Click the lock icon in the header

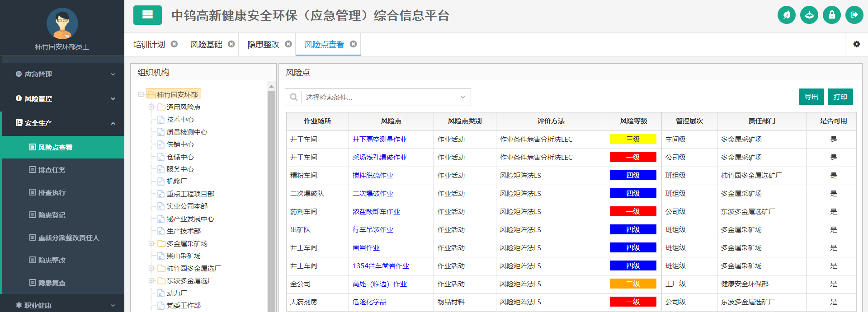(832, 15)
